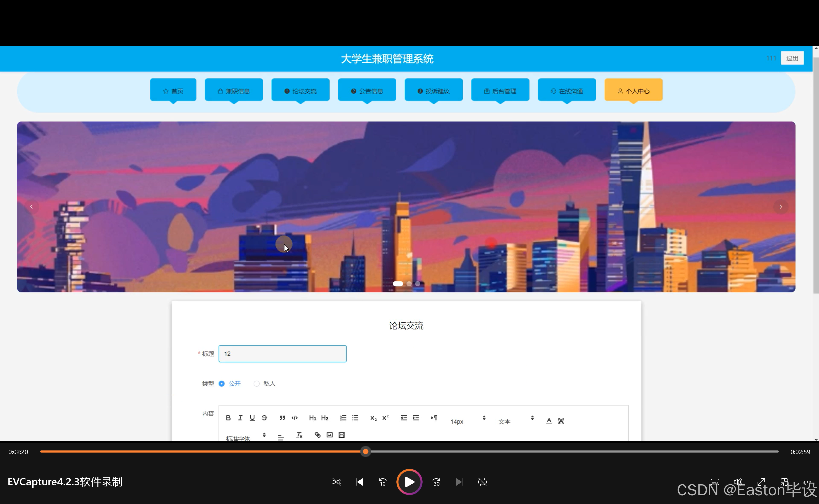Skip forward 30 seconds in the player
This screenshot has width=819, height=504.
[x=436, y=482]
